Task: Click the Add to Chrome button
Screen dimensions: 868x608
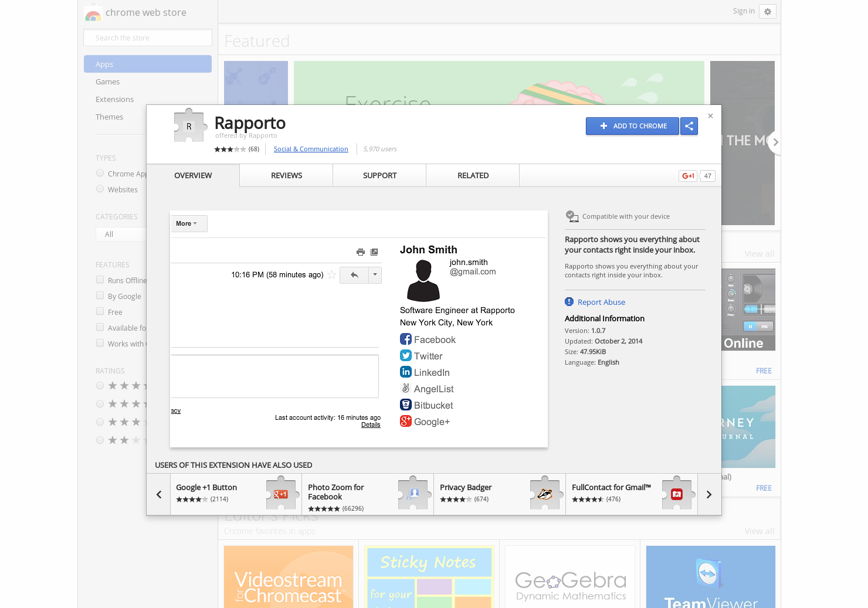Action: 632,126
